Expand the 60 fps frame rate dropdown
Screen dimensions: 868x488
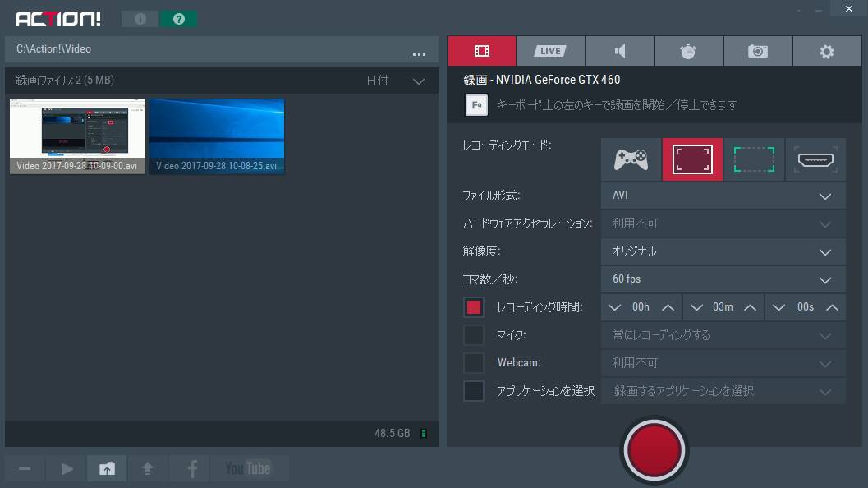click(x=723, y=279)
